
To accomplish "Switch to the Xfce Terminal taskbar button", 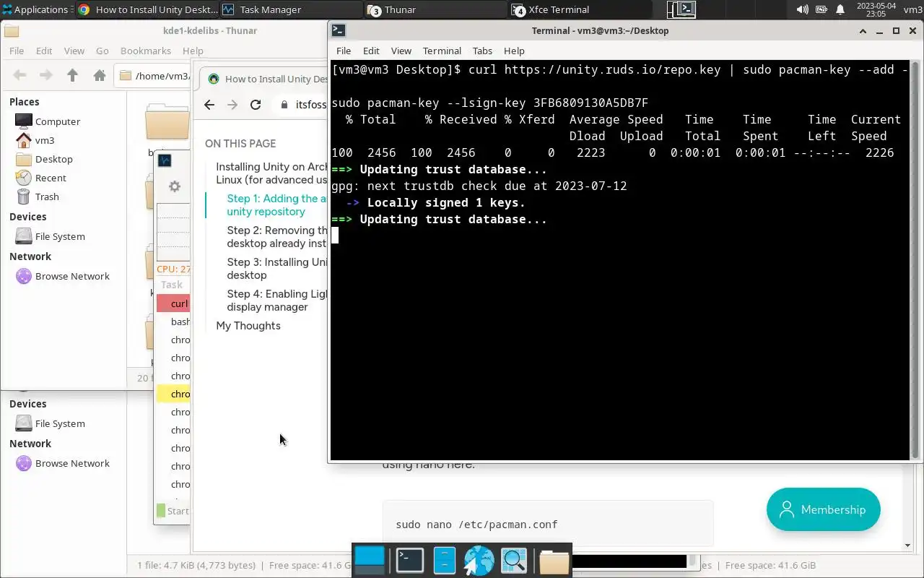I will coord(580,9).
